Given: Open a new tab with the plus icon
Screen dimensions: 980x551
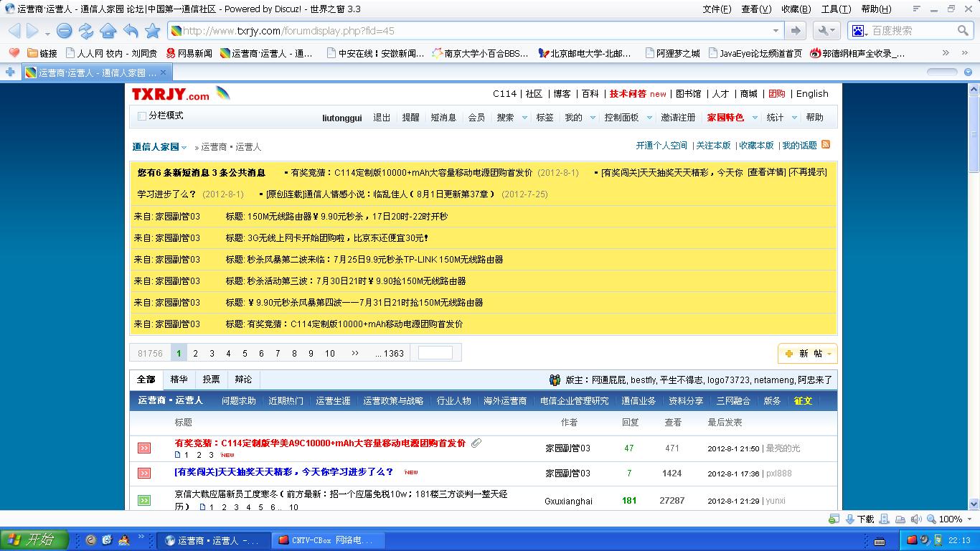Looking at the screenshot, I should 10,72.
